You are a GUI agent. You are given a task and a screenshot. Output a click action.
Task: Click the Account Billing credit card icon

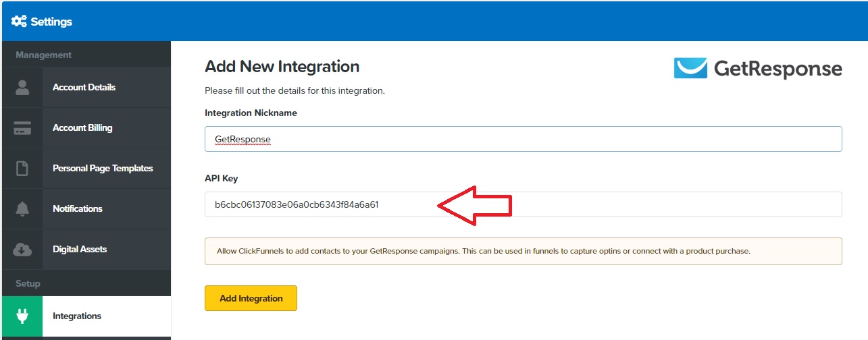pyautogui.click(x=22, y=128)
